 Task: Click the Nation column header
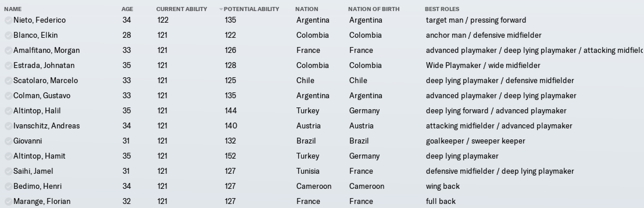[307, 9]
